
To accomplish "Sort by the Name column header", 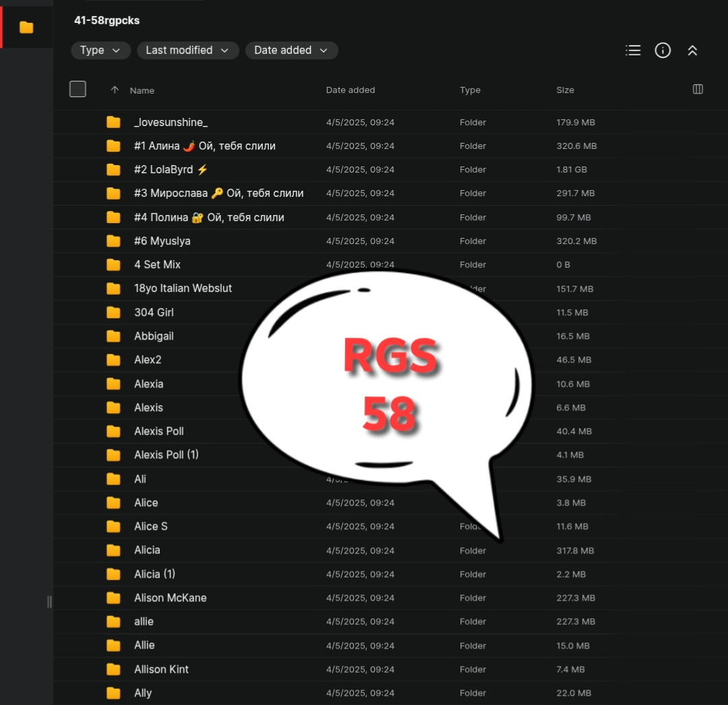I will [142, 90].
